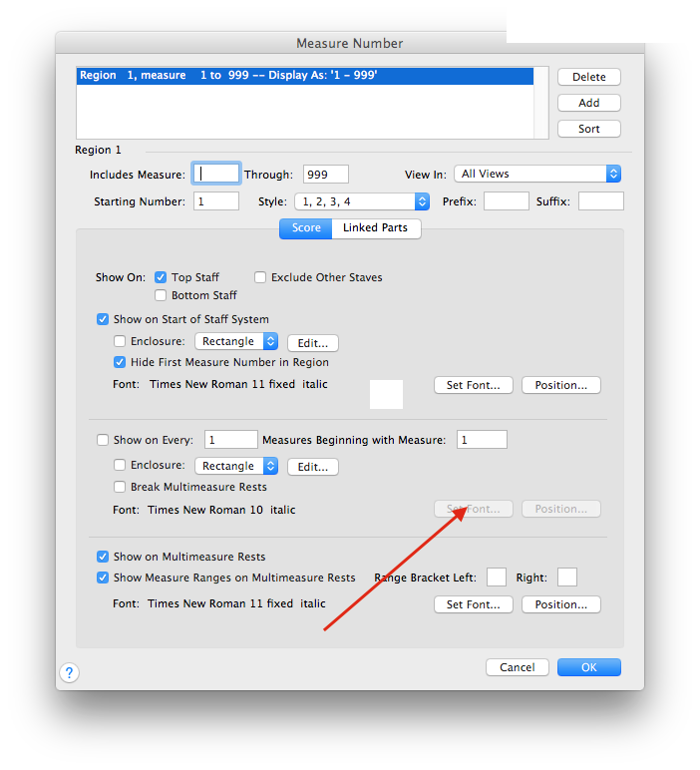Image resolution: width=700 pixels, height=770 pixels.
Task: Toggle the Top Staff checkbox
Action: point(161,277)
